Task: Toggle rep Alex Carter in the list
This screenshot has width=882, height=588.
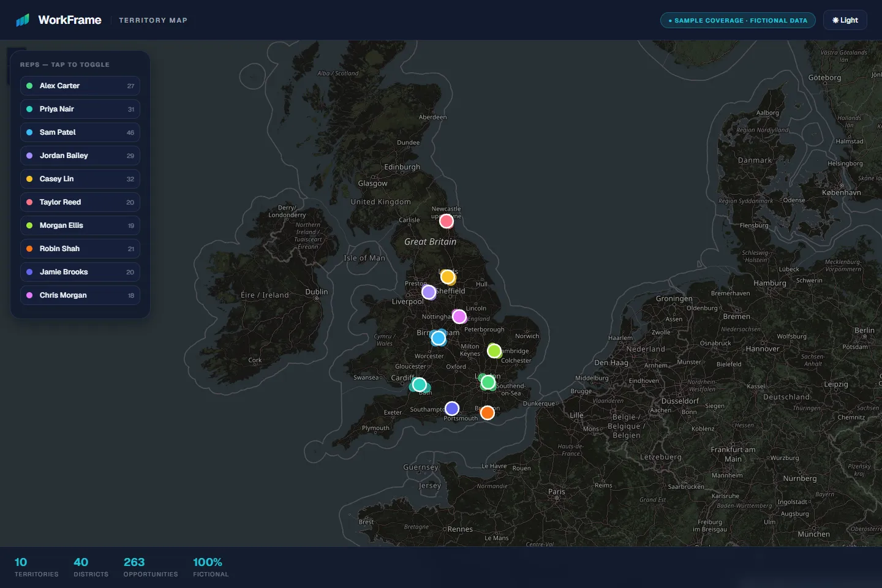Action: 80,86
